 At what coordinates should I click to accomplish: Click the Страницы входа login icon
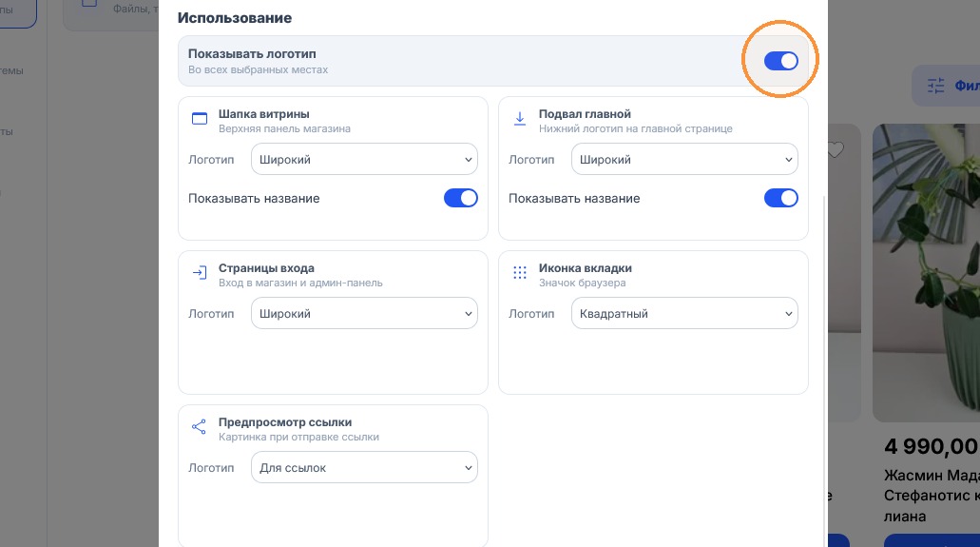tap(200, 273)
